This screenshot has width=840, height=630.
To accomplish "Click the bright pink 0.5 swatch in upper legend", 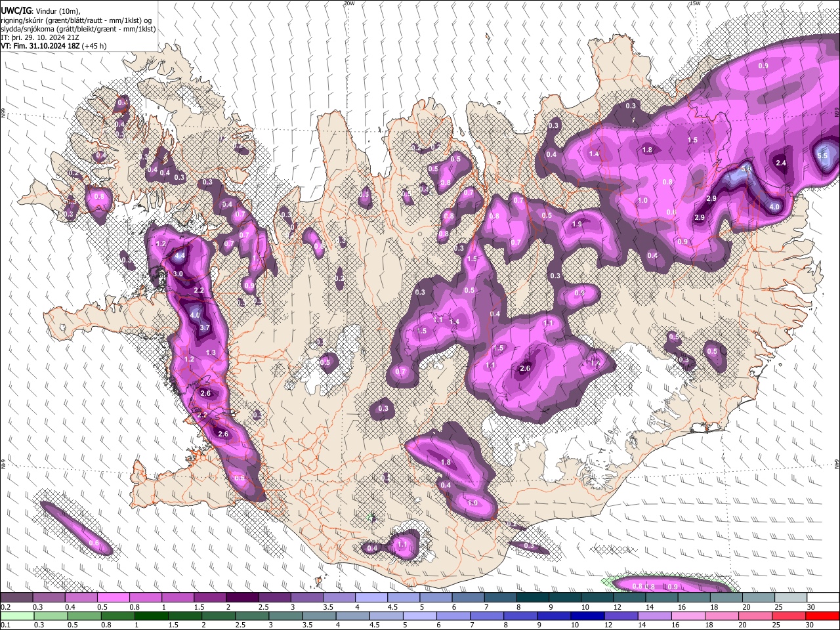I will 112,598.
